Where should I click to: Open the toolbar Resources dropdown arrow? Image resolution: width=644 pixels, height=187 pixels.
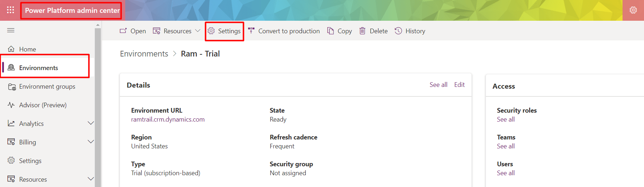pyautogui.click(x=197, y=31)
